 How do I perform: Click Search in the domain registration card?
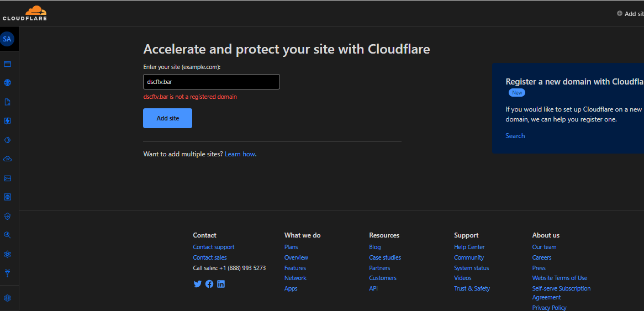tap(515, 136)
